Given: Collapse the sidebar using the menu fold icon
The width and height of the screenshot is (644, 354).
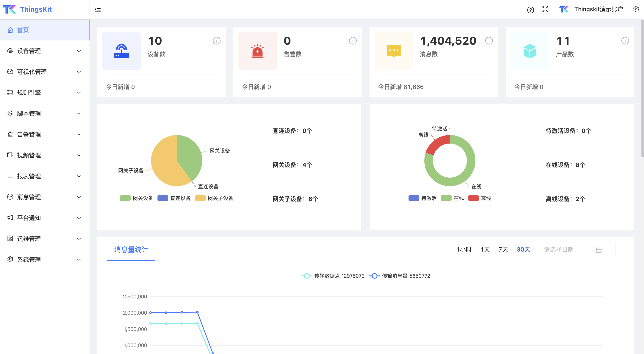Looking at the screenshot, I should 98,10.
